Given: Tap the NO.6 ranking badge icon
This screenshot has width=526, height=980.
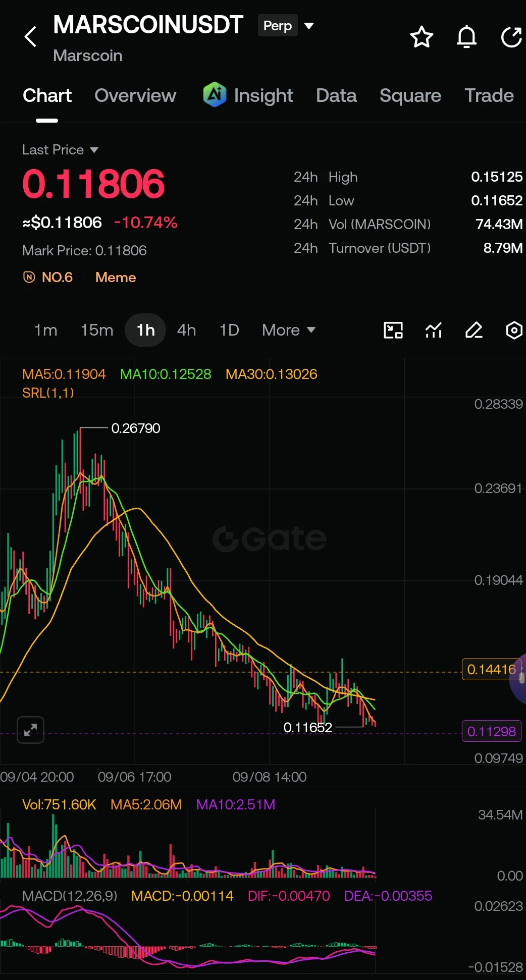Looking at the screenshot, I should click(29, 277).
